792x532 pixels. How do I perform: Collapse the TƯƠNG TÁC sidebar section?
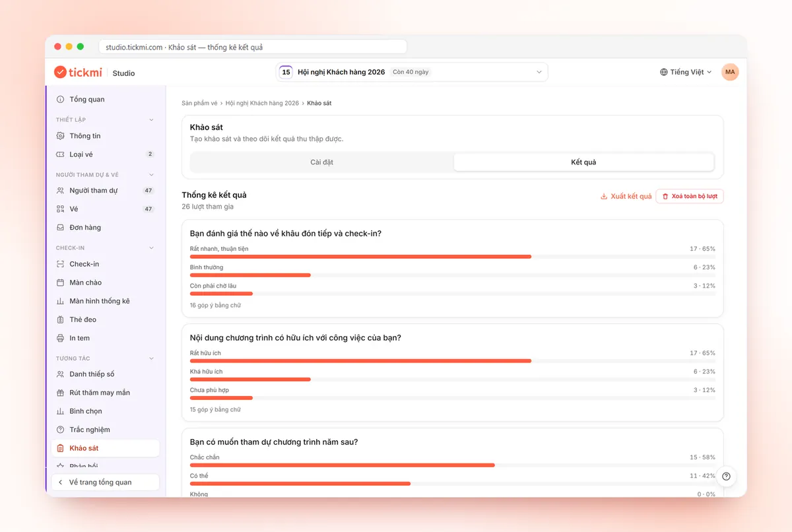pyautogui.click(x=151, y=358)
